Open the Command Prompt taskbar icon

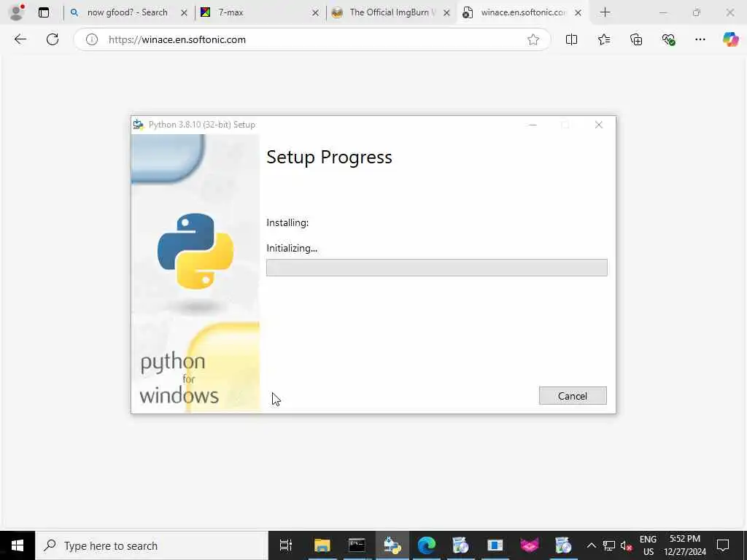[357, 545]
